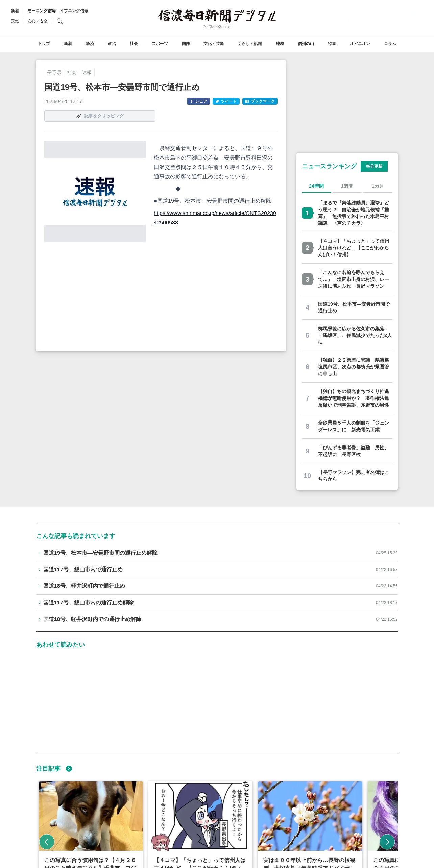Click the Hatena ブックマーク button
Image resolution: width=434 pixels, height=868 pixels.
tap(260, 101)
